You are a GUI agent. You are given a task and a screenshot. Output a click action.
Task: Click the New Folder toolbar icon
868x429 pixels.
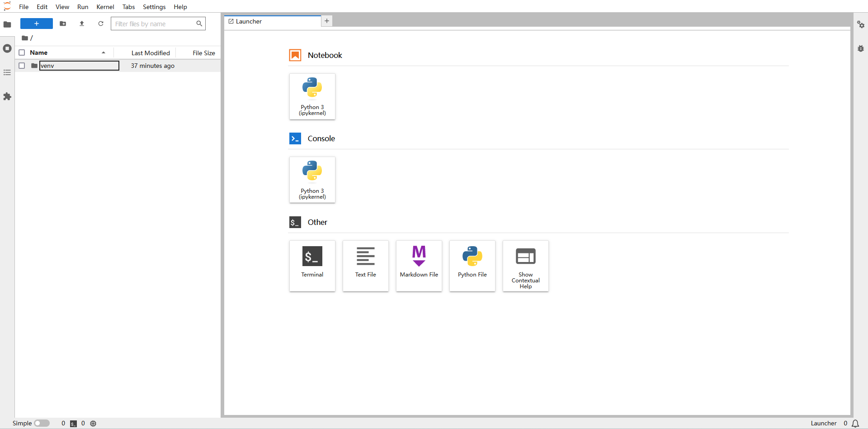pyautogui.click(x=63, y=24)
